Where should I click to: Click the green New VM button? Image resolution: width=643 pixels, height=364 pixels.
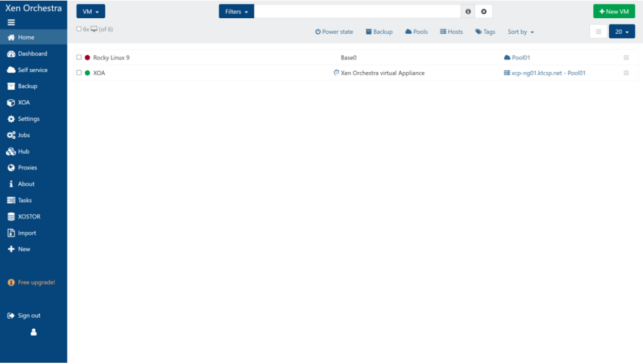(613, 11)
